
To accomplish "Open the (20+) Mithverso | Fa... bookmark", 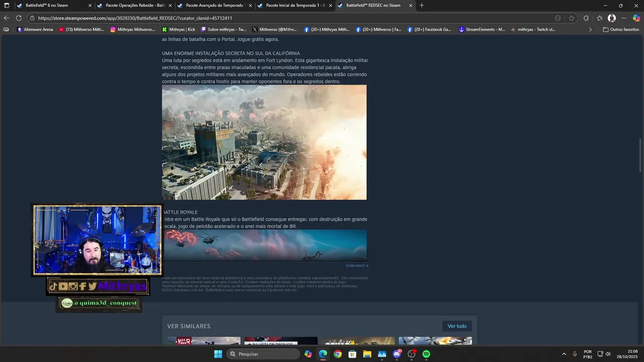I will point(378,30).
